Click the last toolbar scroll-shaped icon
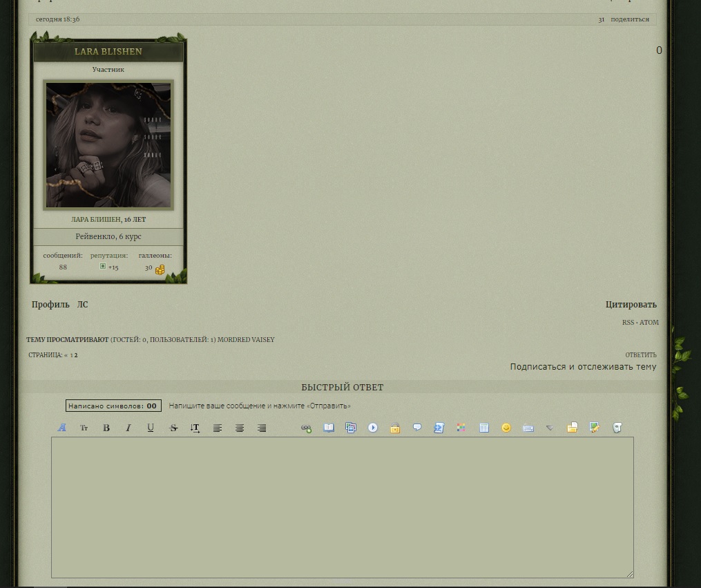 (617, 428)
